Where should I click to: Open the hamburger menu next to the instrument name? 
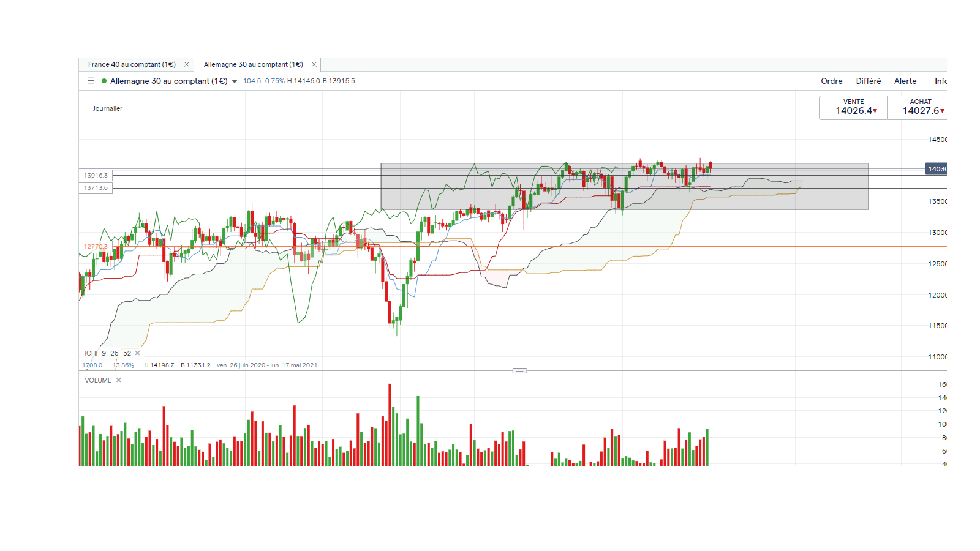91,81
